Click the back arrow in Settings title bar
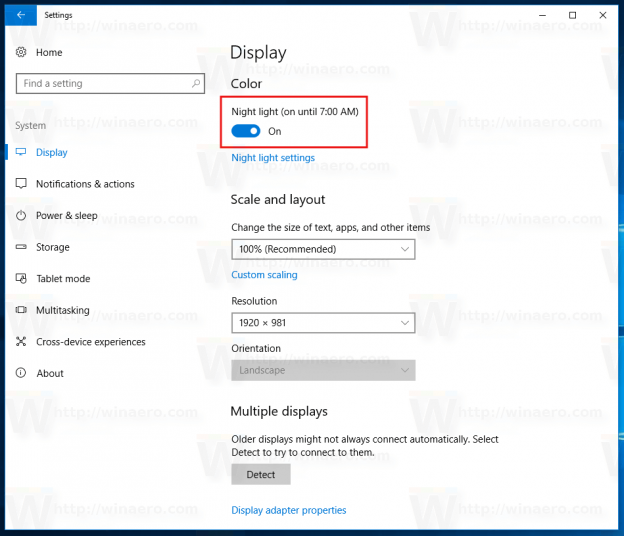 pyautogui.click(x=21, y=15)
